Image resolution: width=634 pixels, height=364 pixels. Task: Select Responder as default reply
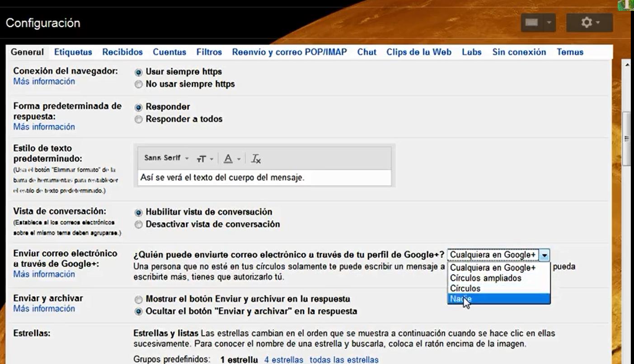[x=139, y=107]
